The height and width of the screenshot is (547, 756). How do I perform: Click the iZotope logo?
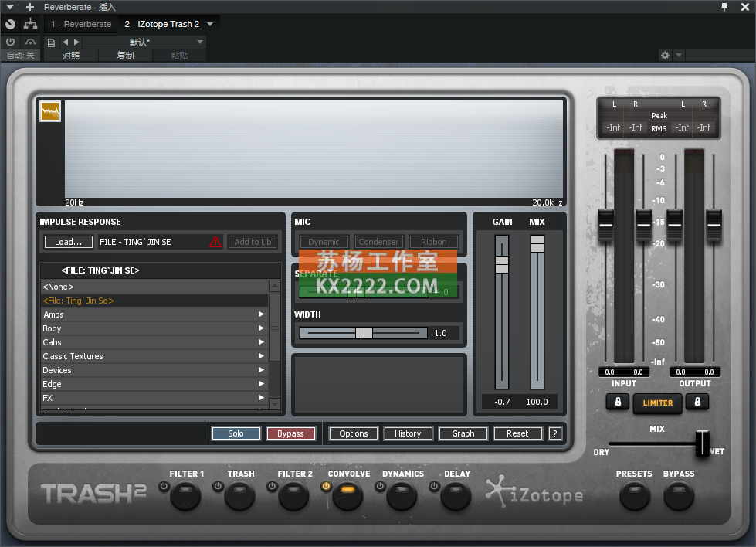[x=534, y=493]
